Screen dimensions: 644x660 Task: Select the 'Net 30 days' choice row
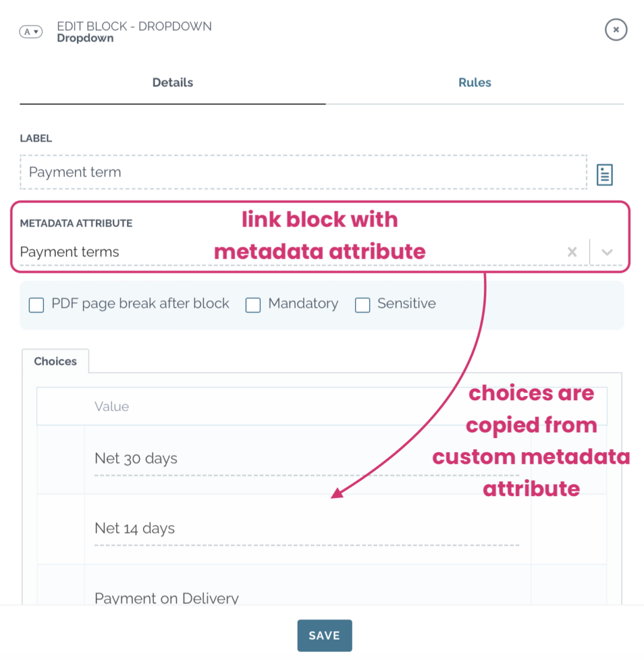point(244,458)
